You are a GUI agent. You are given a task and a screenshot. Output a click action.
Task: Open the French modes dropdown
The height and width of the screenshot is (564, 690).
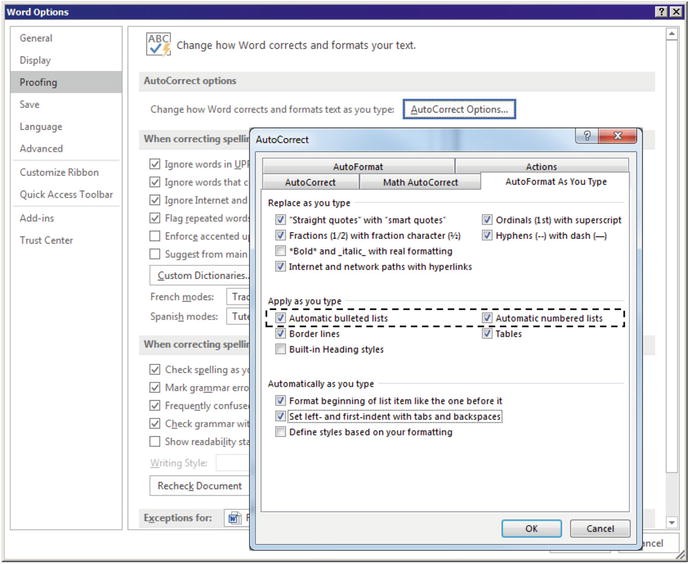coord(238,297)
